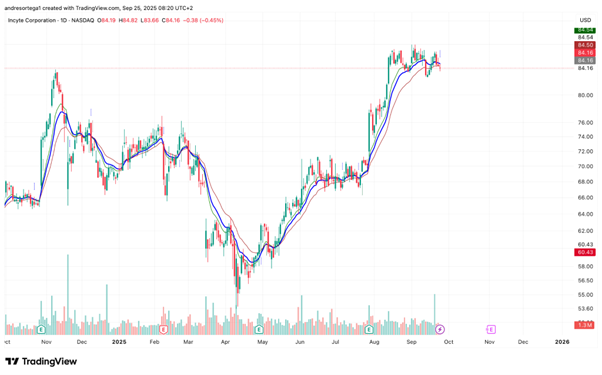Click the L83.66 low value
The width and height of the screenshot is (602, 375).
click(149, 20)
